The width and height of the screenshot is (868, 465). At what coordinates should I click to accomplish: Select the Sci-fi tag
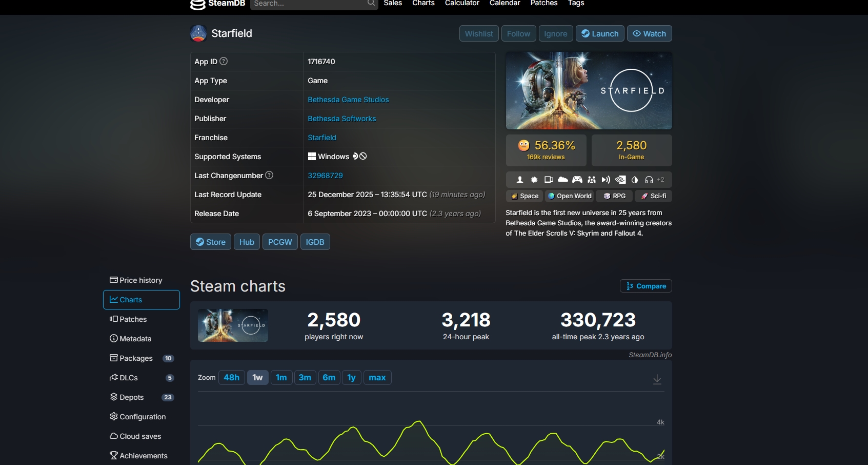[x=654, y=196]
